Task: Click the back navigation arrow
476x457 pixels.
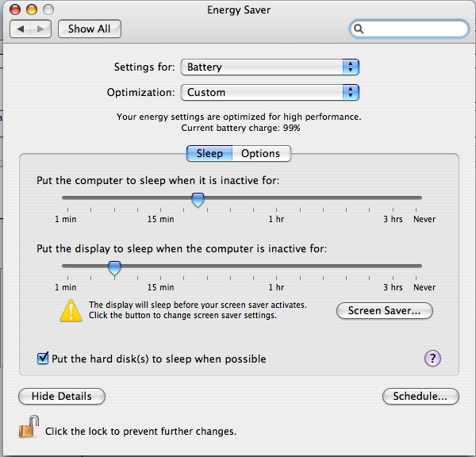Action: pyautogui.click(x=21, y=29)
